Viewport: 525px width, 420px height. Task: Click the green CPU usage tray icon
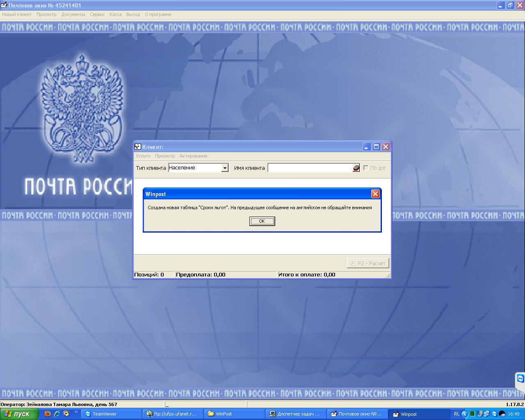coord(472,414)
